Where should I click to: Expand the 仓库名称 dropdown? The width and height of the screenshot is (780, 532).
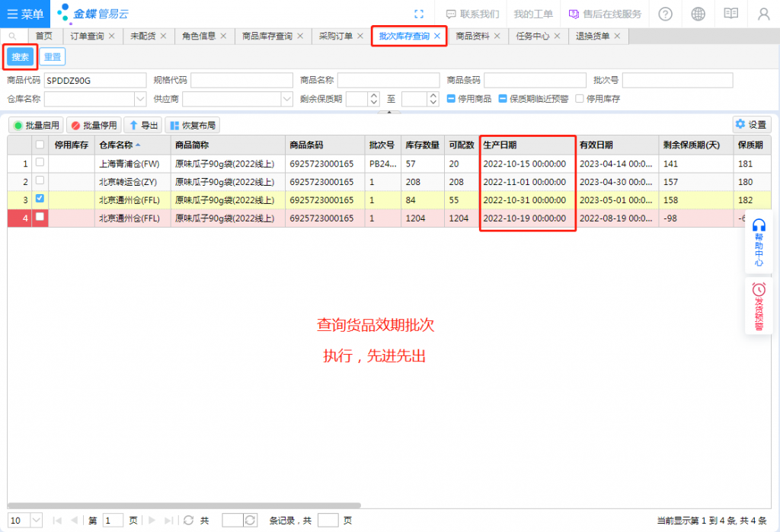tap(140, 99)
